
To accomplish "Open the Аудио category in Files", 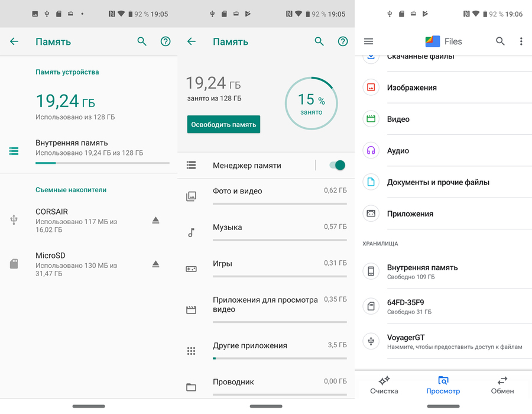I will [x=443, y=150].
